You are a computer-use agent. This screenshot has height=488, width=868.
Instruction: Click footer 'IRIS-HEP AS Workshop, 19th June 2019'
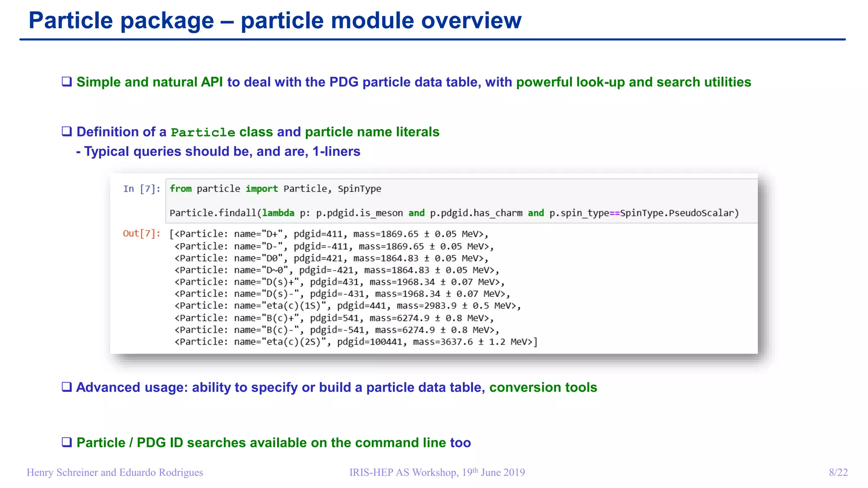(437, 472)
